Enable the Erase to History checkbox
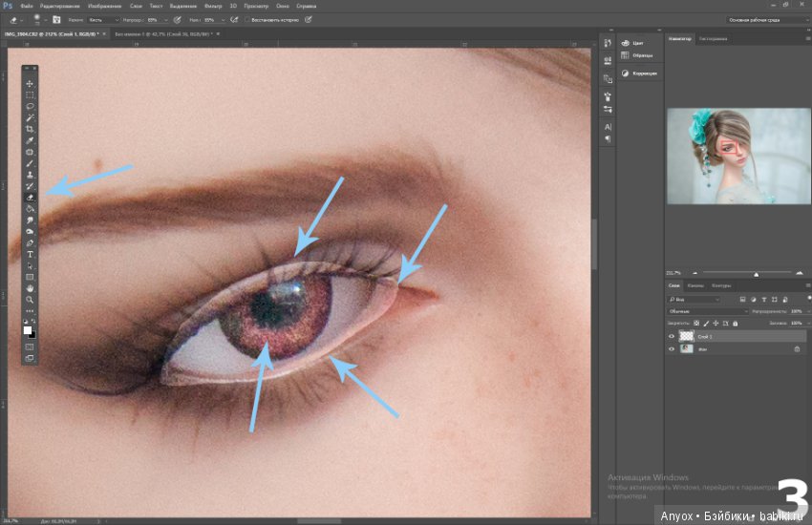Screen dimensions: 812x525 (x=247, y=20)
